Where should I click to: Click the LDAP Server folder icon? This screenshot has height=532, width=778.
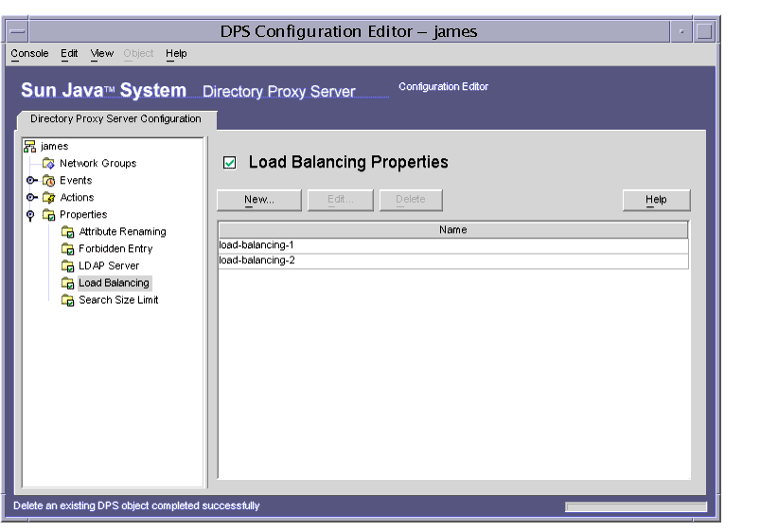pos(67,266)
